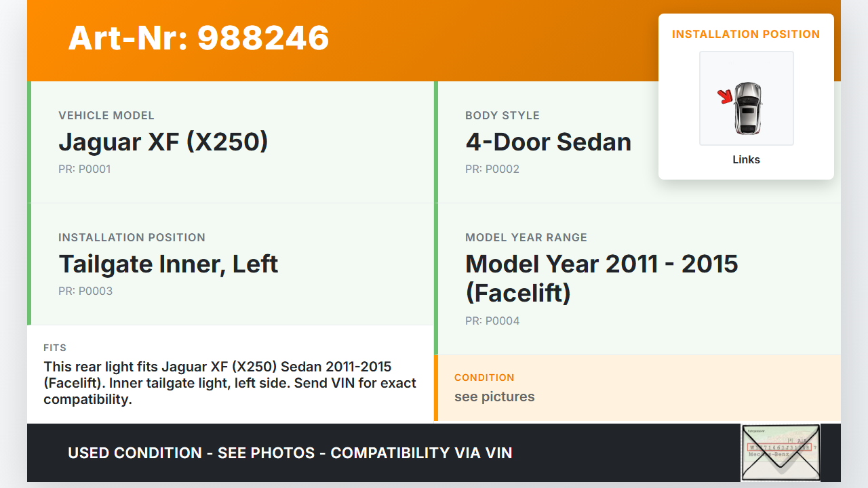Select the Jaguar XF (X250) vehicle model
Viewport: 868px width, 488px height.
pyautogui.click(x=163, y=142)
